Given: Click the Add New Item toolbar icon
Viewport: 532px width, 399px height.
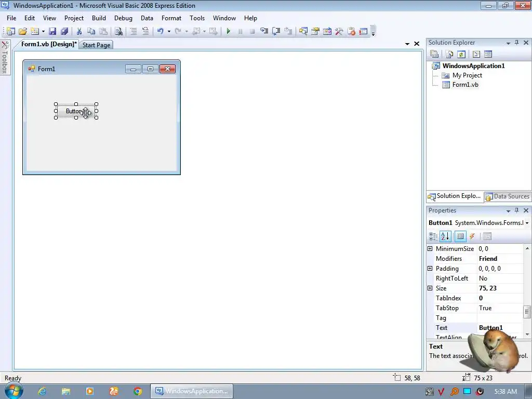Looking at the screenshot, I should click(x=35, y=31).
